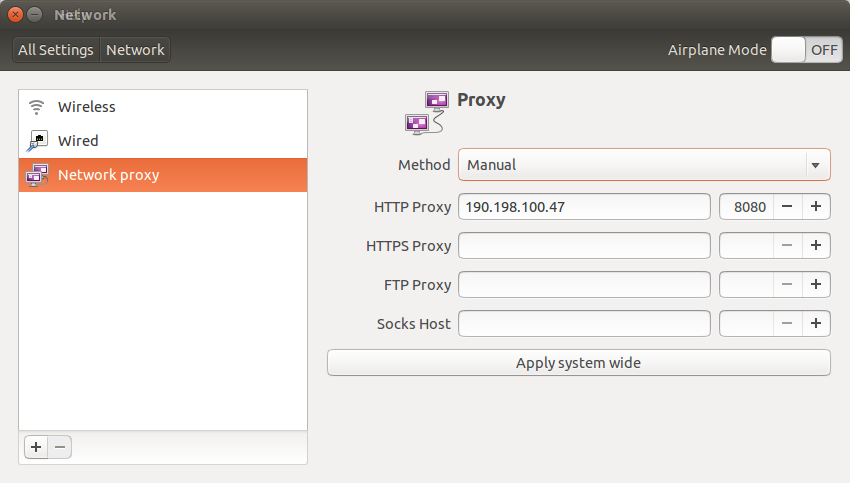Click the Network breadcrumb button
The image size is (850, 483).
[135, 50]
